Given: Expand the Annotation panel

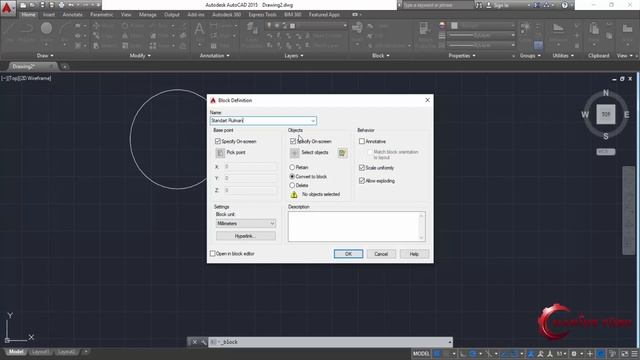Looking at the screenshot, I should 214,56.
